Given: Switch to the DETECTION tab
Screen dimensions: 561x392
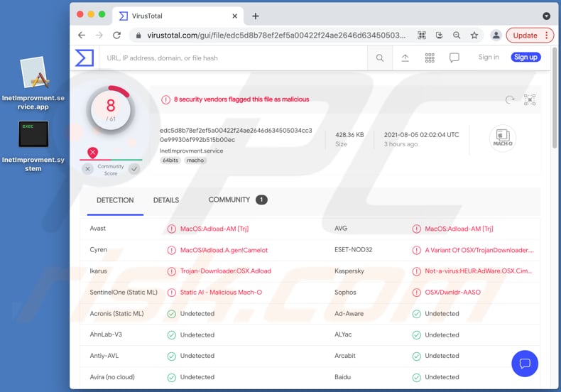Looking at the screenshot, I should click(115, 200).
